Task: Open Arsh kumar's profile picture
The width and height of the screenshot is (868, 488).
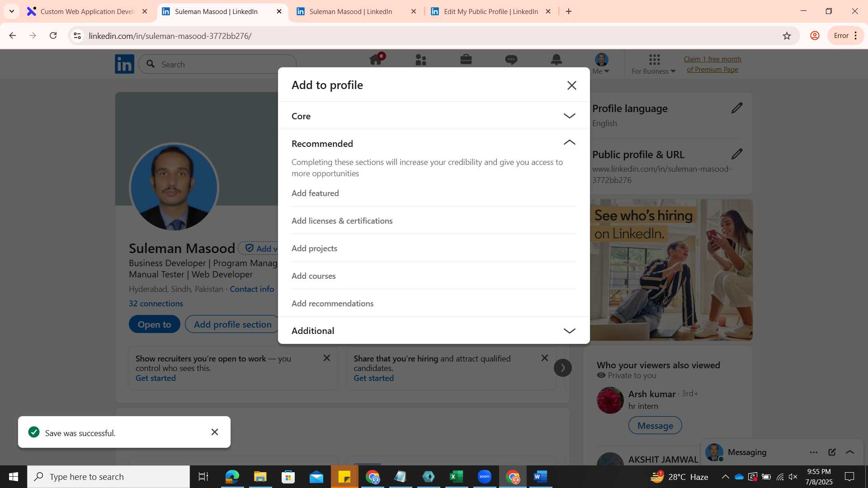Action: click(x=610, y=400)
